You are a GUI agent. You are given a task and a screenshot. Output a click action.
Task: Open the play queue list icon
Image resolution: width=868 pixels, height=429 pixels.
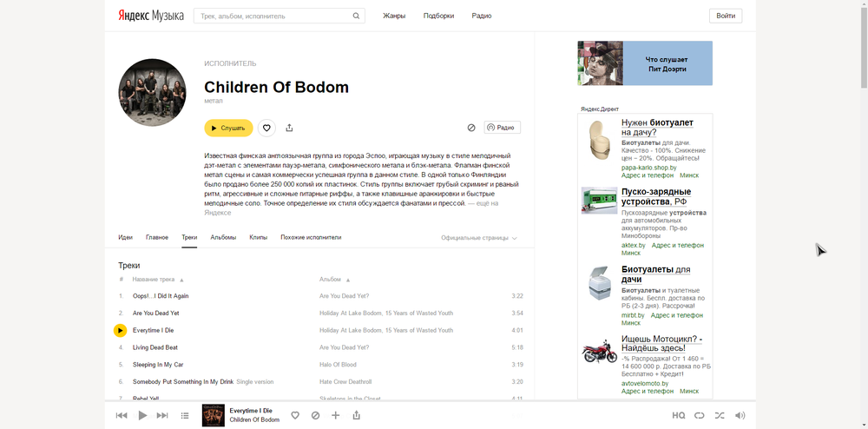tap(185, 415)
